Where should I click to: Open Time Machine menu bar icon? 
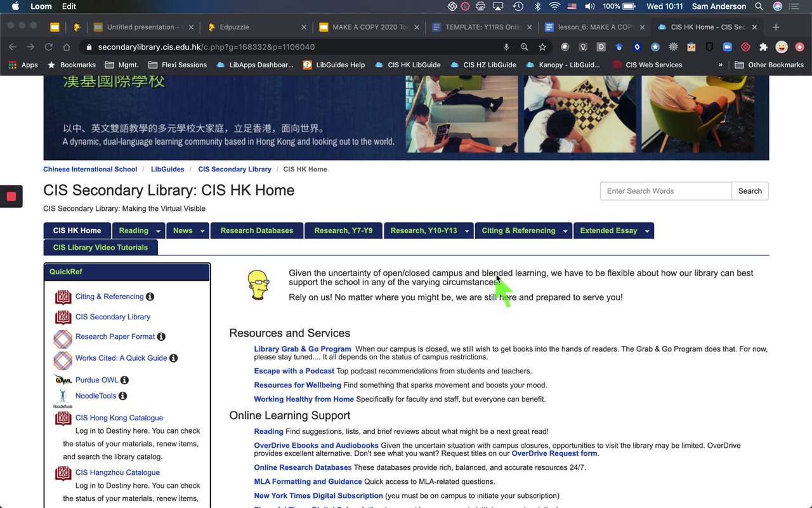point(518,6)
